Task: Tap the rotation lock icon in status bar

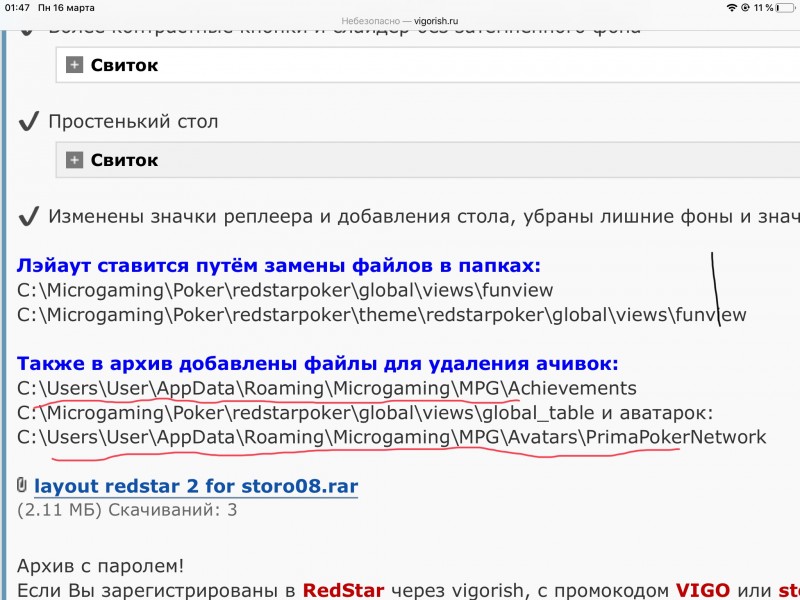Action: click(745, 7)
